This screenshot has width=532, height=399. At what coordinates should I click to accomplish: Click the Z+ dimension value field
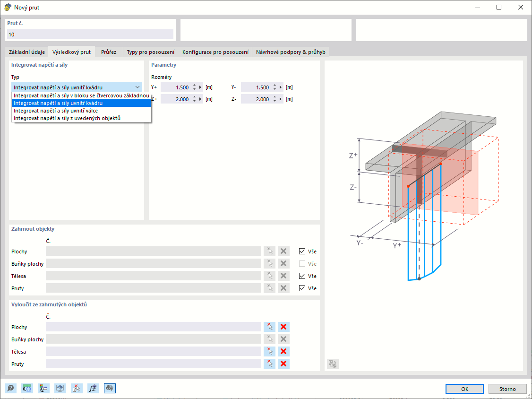click(176, 99)
